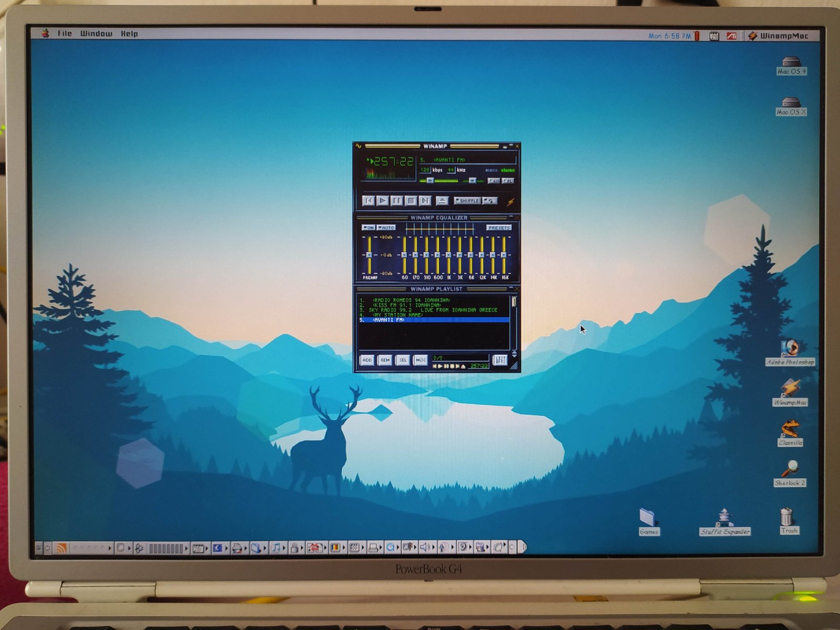Click the time display 257:22
The width and height of the screenshot is (840, 630).
point(394,161)
